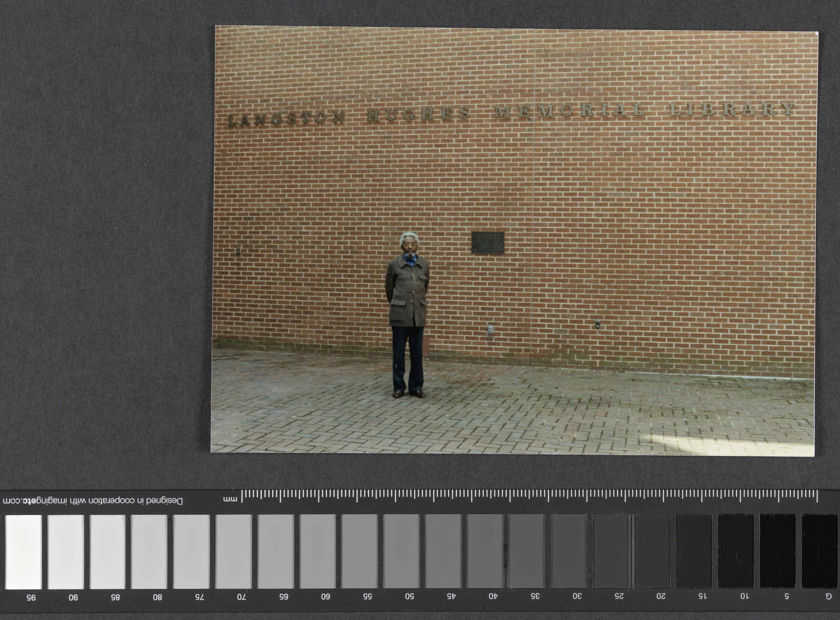This screenshot has height=620, width=840.
Task: Click the near-black patch labeled 10
Action: [736, 551]
